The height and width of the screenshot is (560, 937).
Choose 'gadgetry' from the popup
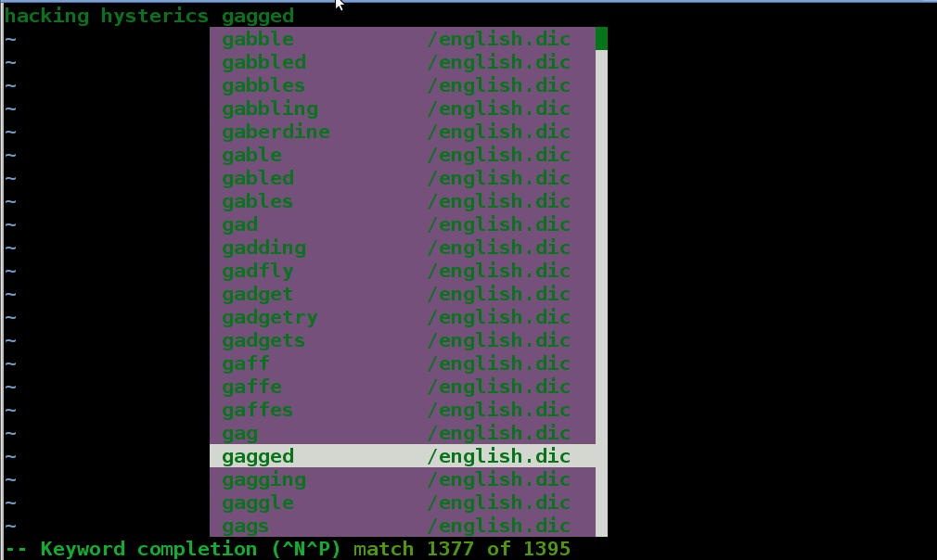pyautogui.click(x=403, y=317)
